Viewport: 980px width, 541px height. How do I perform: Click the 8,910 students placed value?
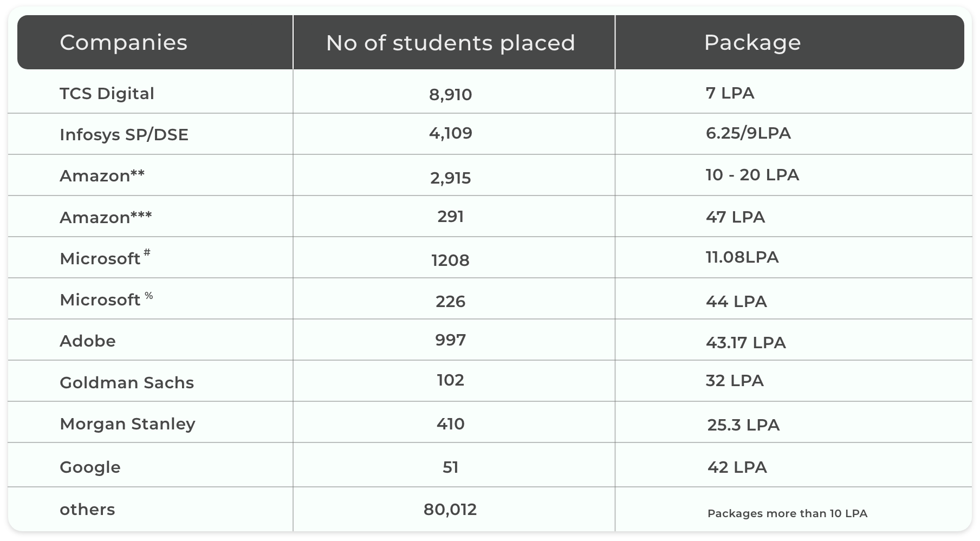[450, 95]
